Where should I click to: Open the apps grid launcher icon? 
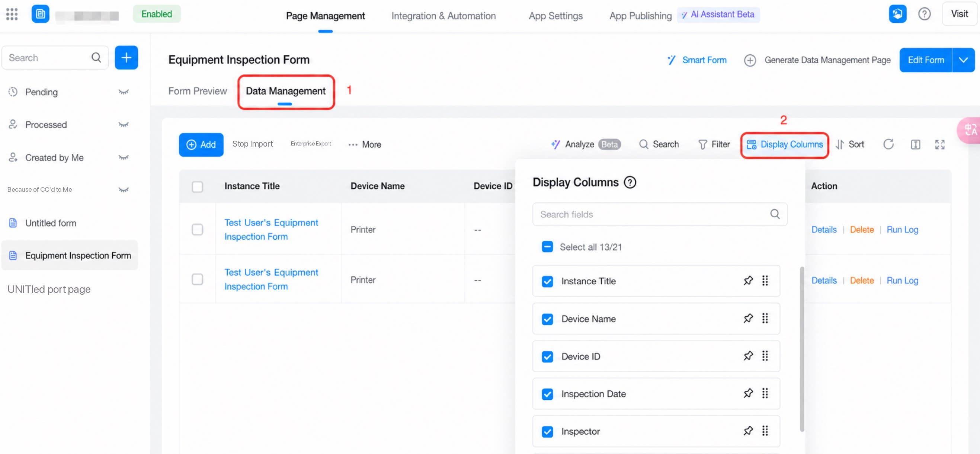pyautogui.click(x=12, y=14)
